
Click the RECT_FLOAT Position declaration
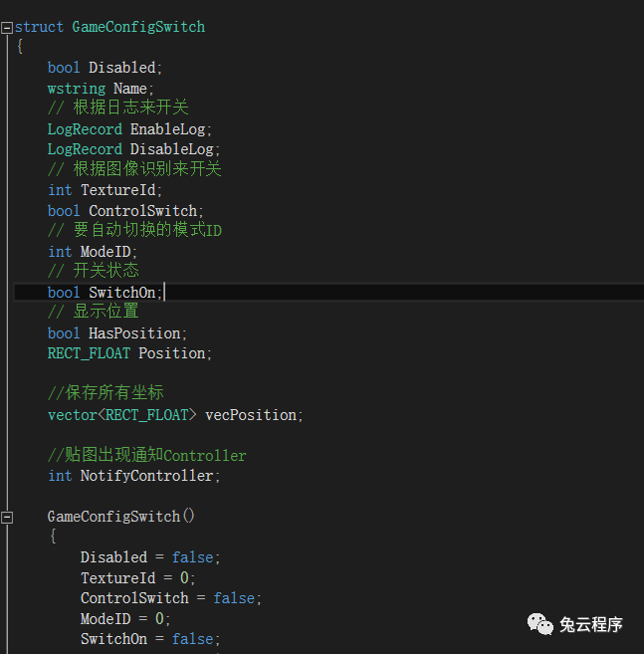tap(129, 353)
